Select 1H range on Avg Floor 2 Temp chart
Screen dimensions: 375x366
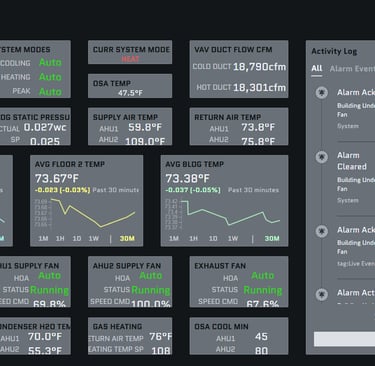(x=60, y=238)
